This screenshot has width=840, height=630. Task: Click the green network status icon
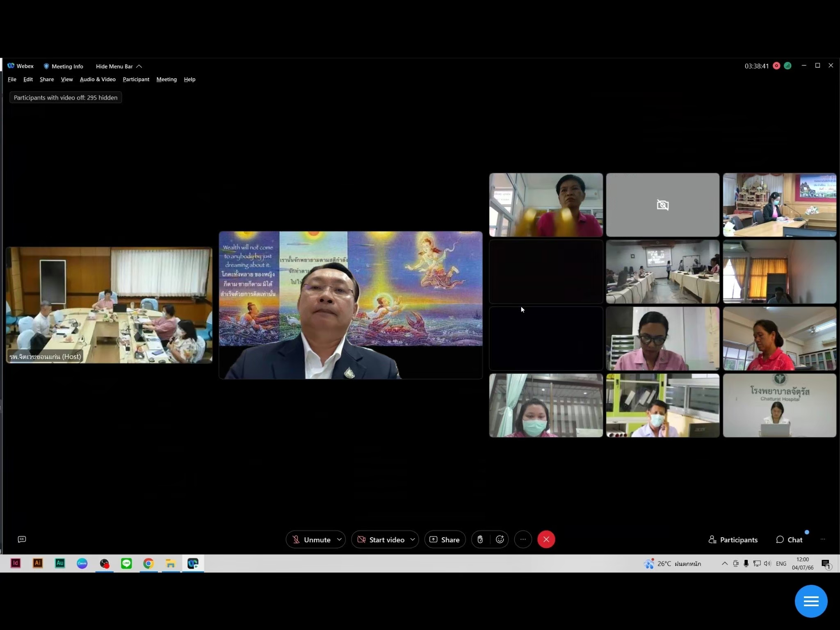tap(787, 66)
